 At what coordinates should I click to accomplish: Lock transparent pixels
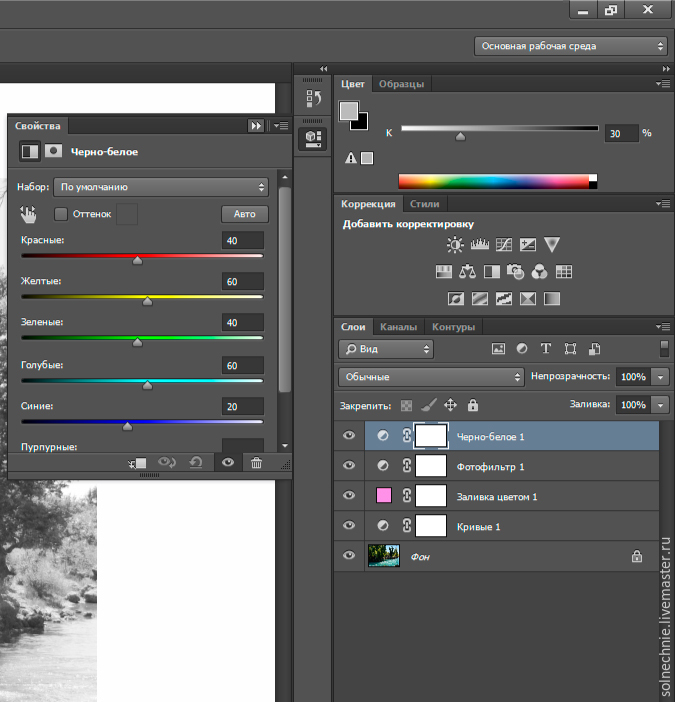(x=406, y=406)
